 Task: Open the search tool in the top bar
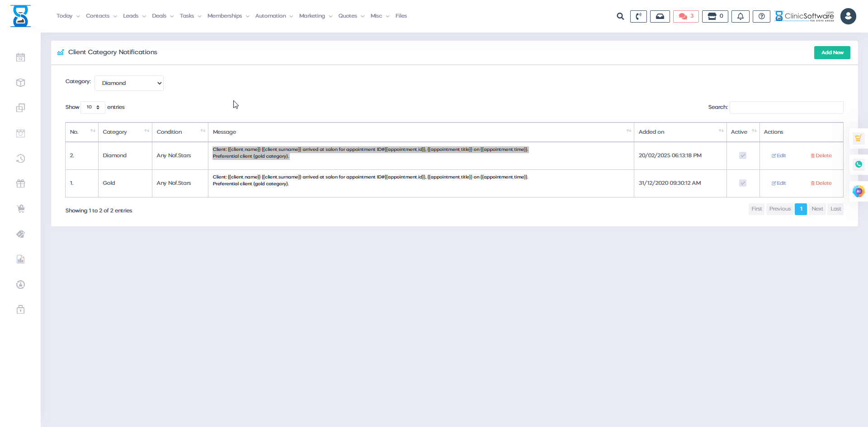tap(620, 16)
